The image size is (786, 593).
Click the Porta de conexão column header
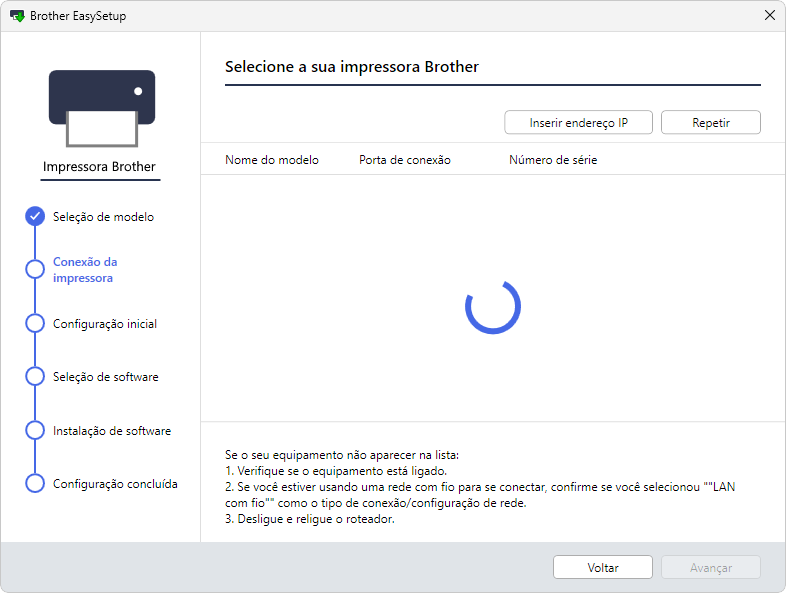pyautogui.click(x=405, y=160)
